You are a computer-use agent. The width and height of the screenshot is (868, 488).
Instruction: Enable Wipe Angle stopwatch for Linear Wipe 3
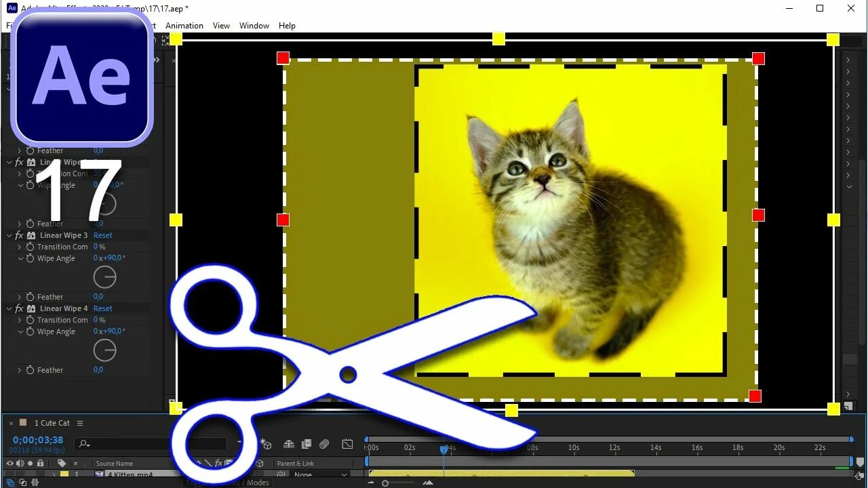point(30,258)
